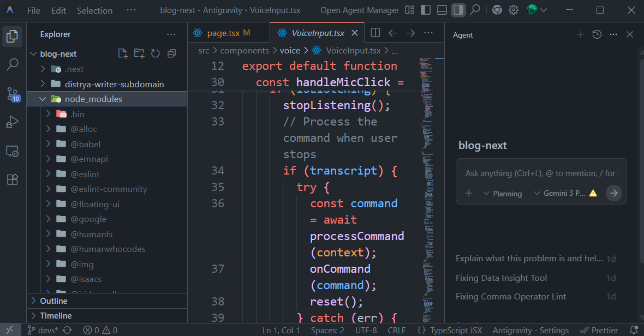Start a new Agent conversation with plus

coord(580,35)
